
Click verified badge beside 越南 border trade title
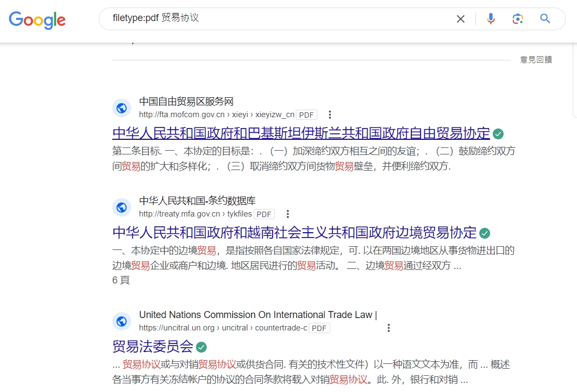click(485, 233)
